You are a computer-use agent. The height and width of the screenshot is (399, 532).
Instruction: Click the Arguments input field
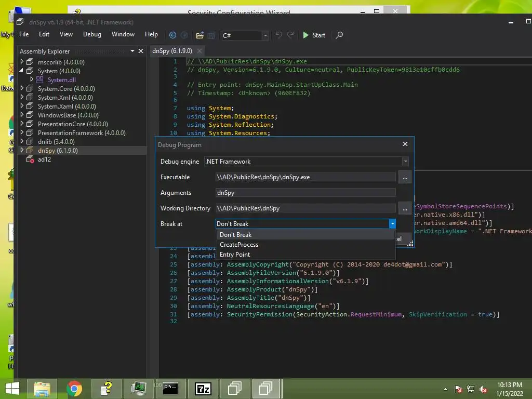[305, 193]
